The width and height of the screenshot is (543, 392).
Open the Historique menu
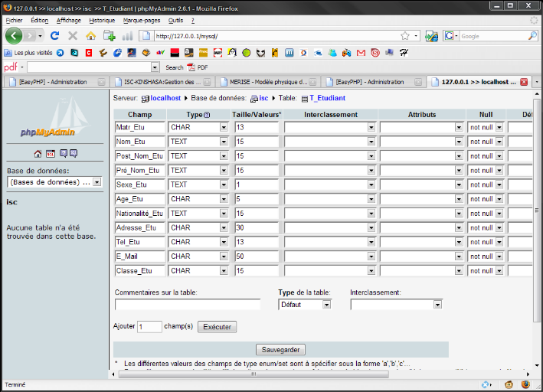pyautogui.click(x=102, y=20)
